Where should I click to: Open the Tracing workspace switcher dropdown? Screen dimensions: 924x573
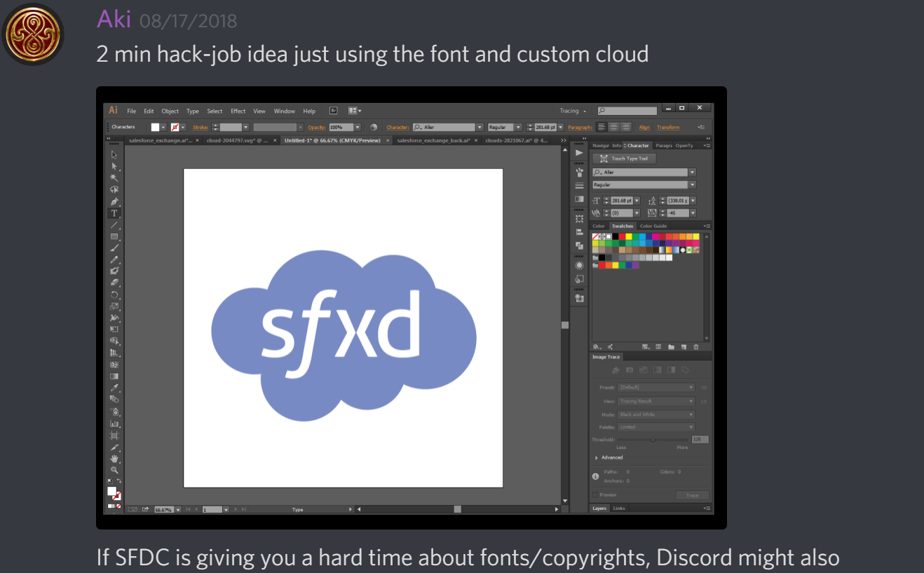point(573,111)
